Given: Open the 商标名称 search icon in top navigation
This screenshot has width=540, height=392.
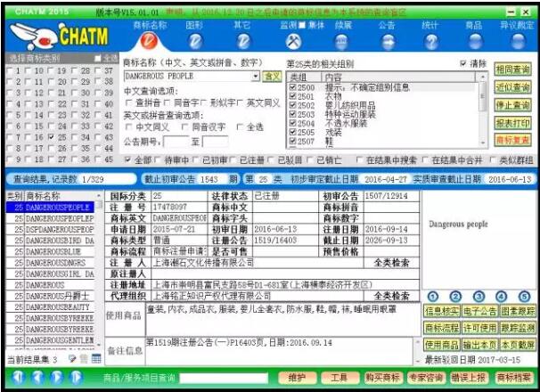Looking at the screenshot, I should click(x=149, y=40).
